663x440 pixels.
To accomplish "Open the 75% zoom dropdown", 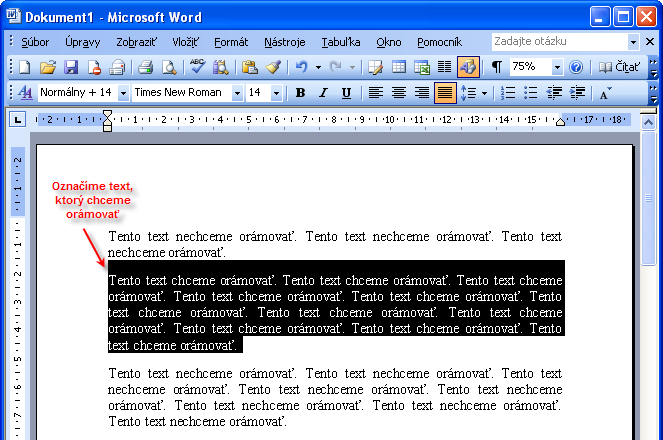I will tap(557, 67).
